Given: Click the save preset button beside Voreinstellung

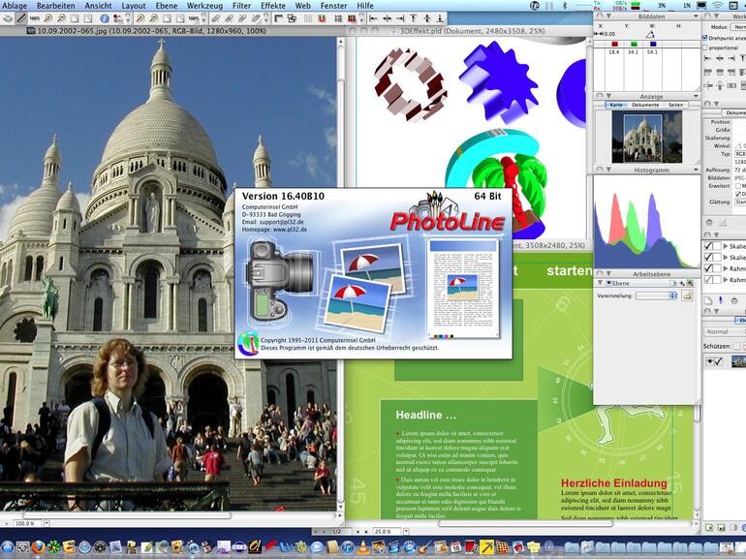Looking at the screenshot, I should pyautogui.click(x=687, y=296).
